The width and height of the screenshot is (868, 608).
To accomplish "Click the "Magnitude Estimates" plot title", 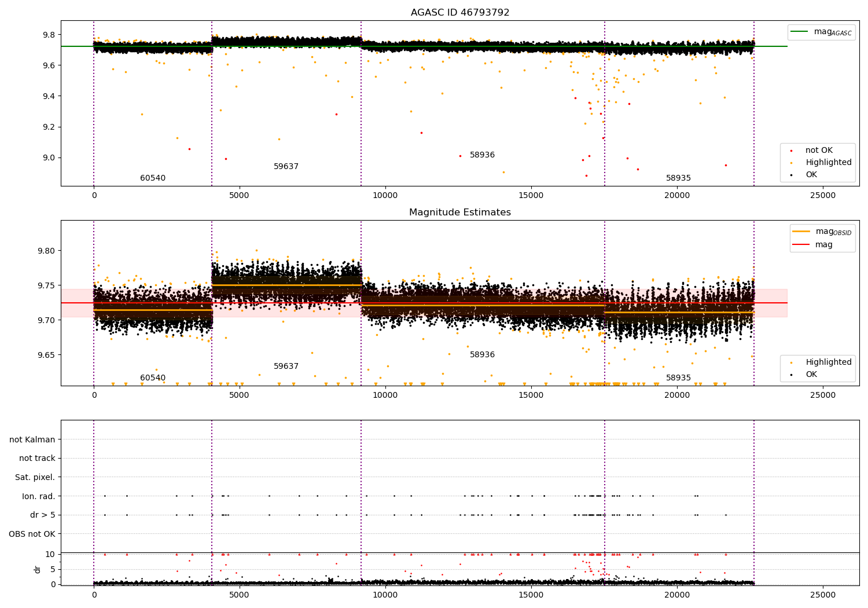I will (x=460, y=213).
